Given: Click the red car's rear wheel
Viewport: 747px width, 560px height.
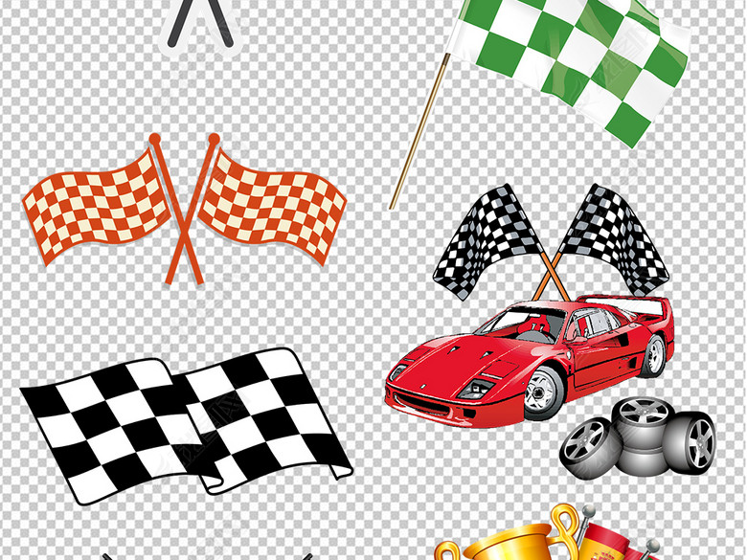Looking at the screenshot, I should click(x=653, y=355).
